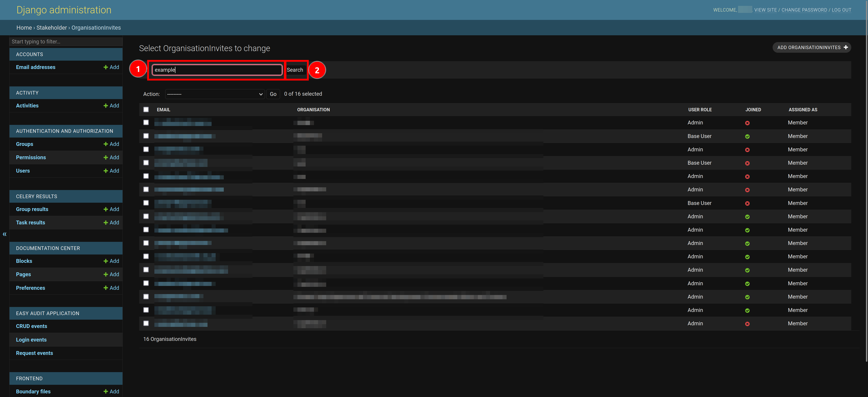Click the red joined-status icon in the last row
The image size is (868, 397).
tap(747, 324)
